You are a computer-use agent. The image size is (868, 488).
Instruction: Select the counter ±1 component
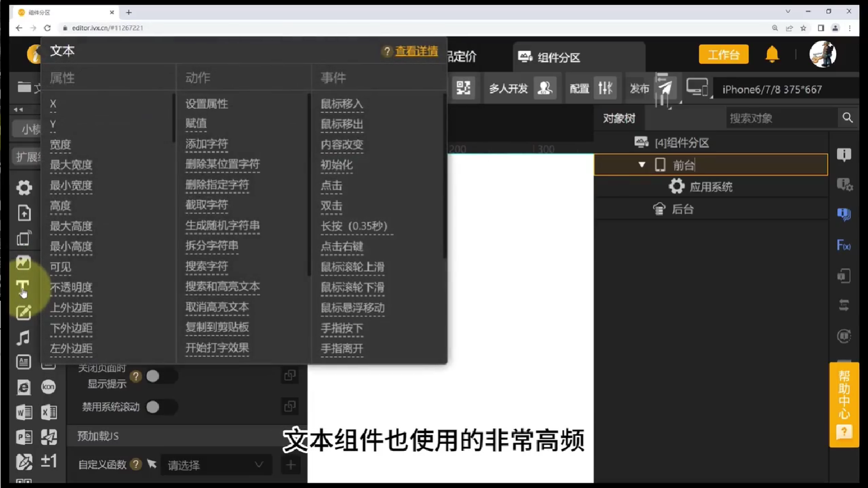click(48, 461)
